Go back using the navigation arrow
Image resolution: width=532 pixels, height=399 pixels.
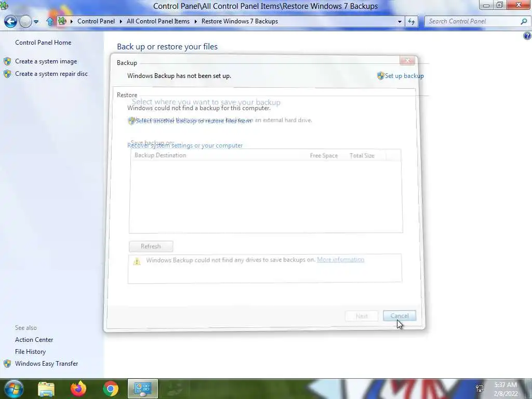tap(10, 21)
